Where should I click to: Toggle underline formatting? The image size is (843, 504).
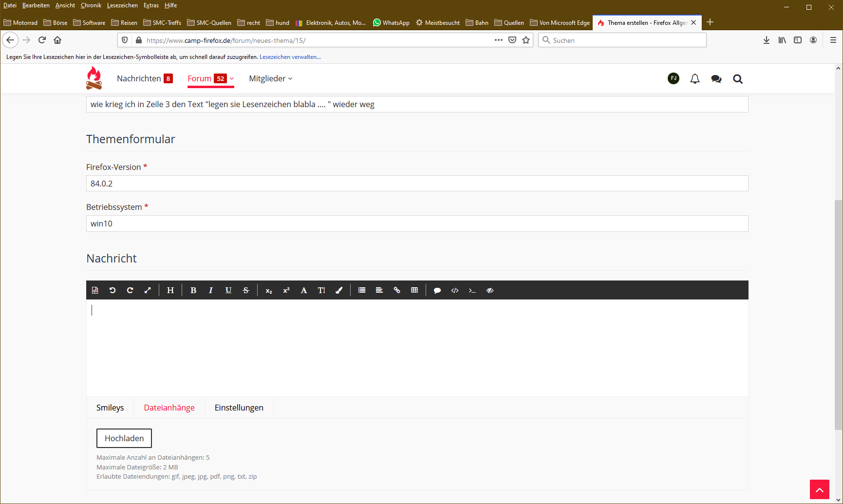click(x=228, y=290)
